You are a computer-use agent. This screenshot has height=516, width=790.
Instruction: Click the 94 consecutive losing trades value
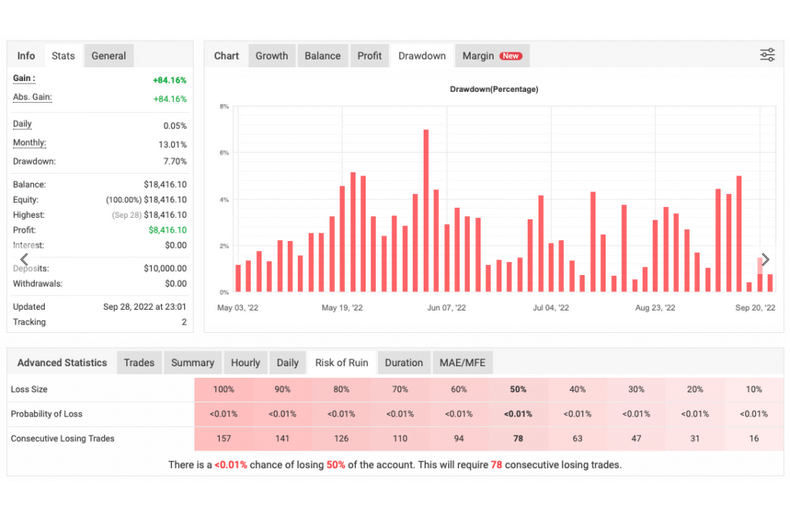point(458,438)
